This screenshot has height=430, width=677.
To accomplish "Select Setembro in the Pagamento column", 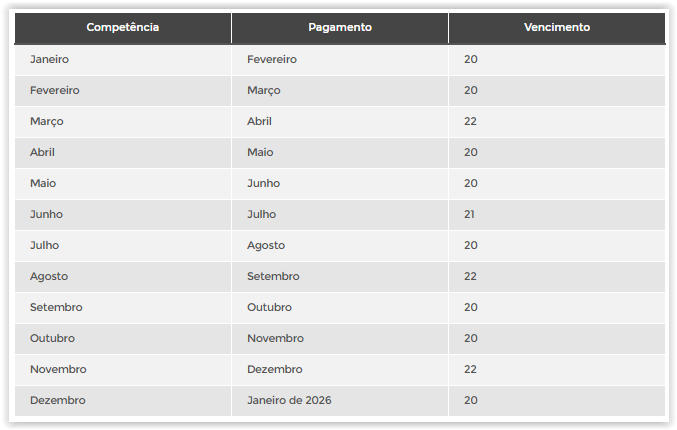I will coord(273,276).
